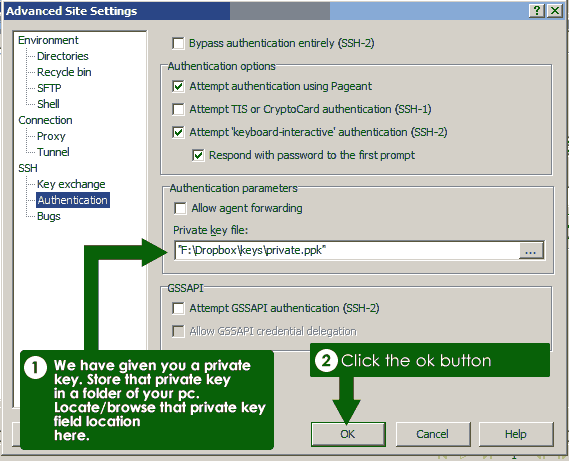Open the Shell settings page
Viewport: 569px width, 461px height.
48,104
